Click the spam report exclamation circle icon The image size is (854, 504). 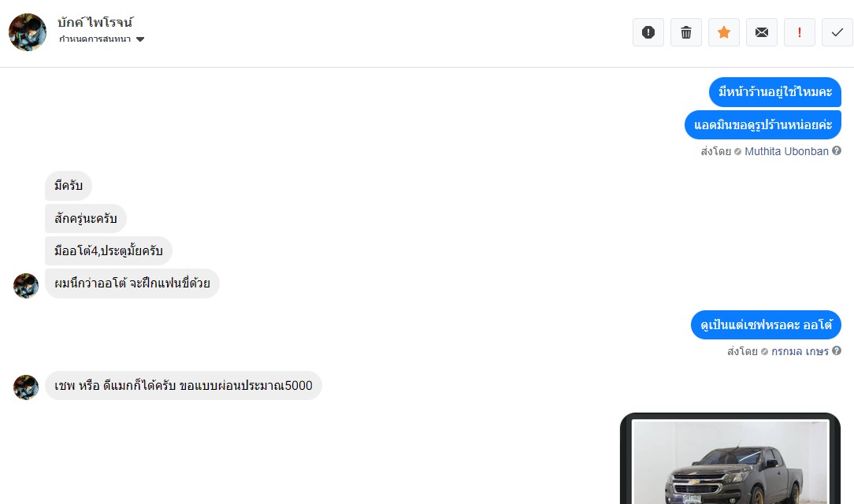point(648,32)
